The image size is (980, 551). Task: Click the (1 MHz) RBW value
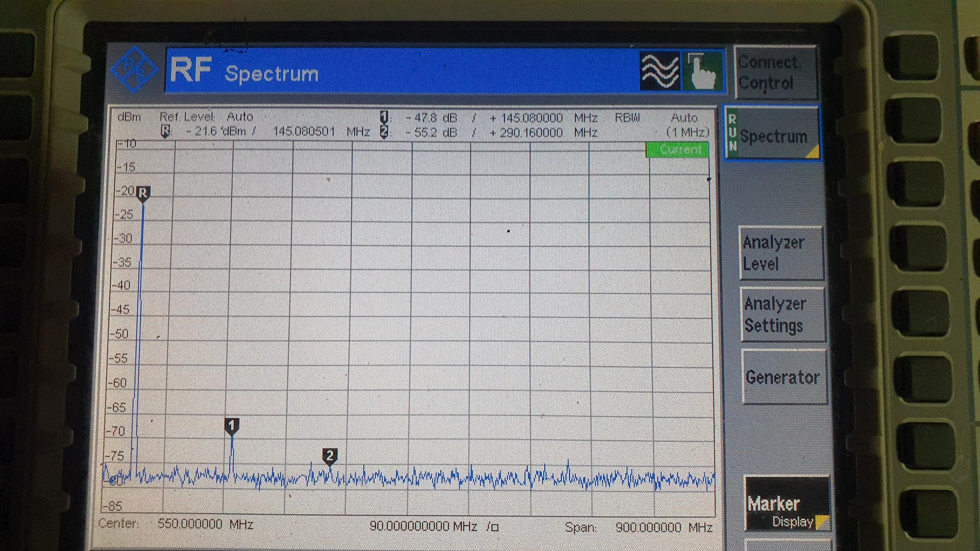click(x=687, y=132)
